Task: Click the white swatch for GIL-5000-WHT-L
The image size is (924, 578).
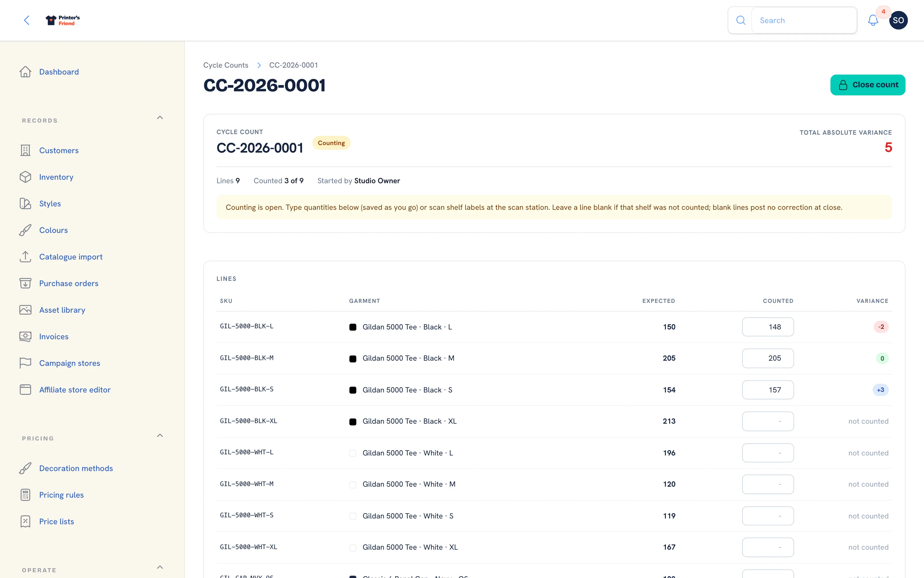Action: [x=353, y=453]
